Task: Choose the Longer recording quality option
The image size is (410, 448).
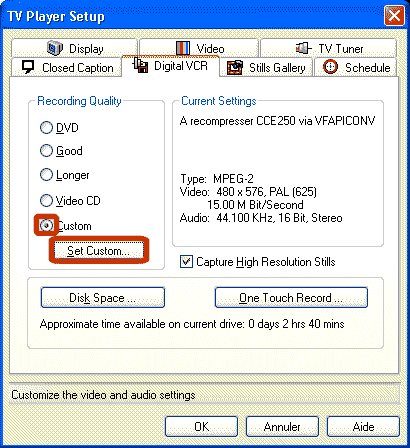Action: coord(46,175)
